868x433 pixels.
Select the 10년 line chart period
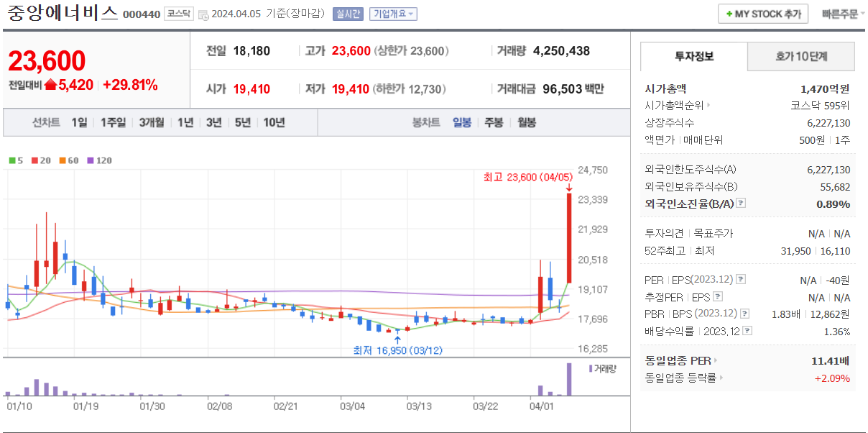[x=274, y=122]
